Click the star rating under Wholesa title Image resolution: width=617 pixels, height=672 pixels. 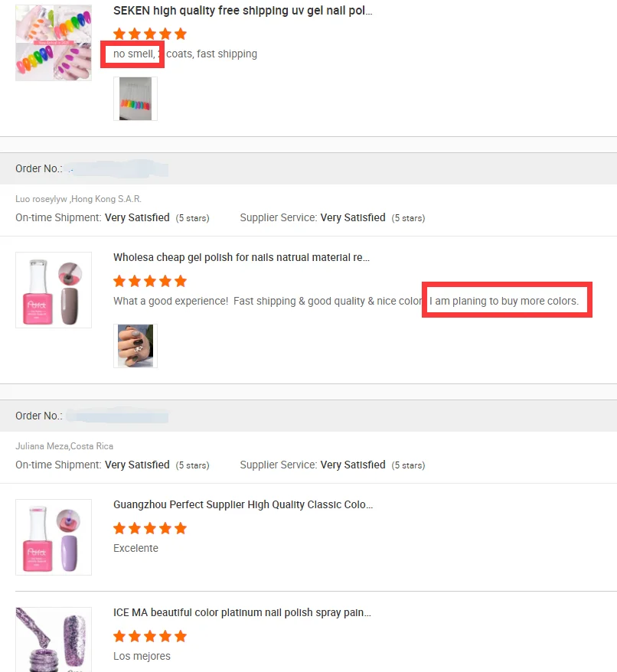[x=150, y=281]
